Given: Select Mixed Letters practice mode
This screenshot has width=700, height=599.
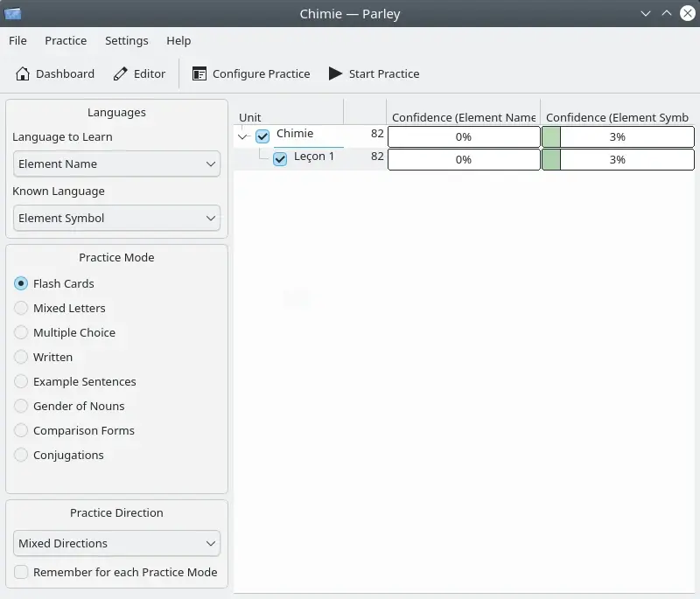Looking at the screenshot, I should [59, 308].
